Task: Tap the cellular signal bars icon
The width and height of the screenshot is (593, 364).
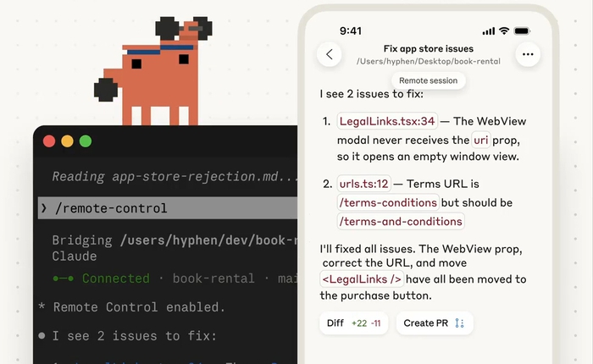Action: (x=488, y=30)
